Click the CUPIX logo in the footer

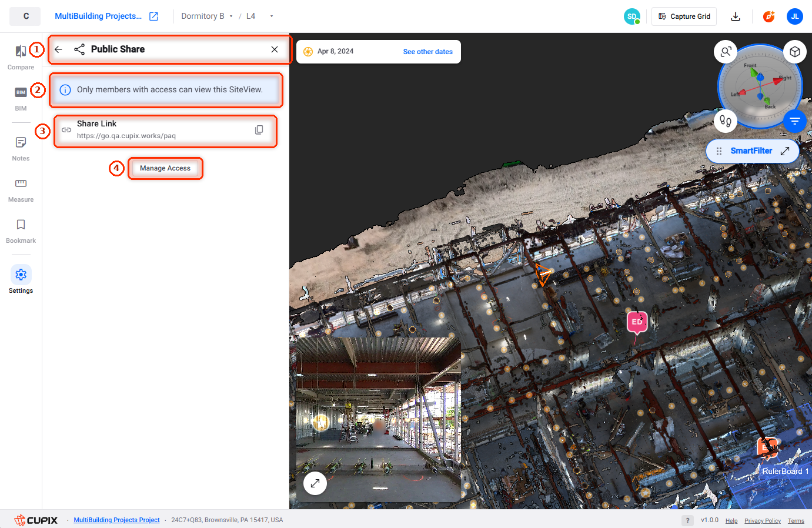pos(36,520)
